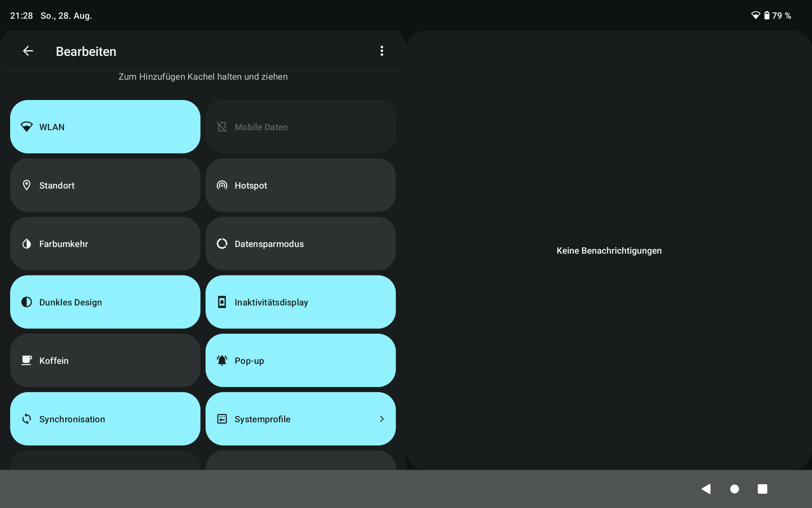
Task: Tap the Synchronisation sync arrows icon
Action: pyautogui.click(x=27, y=419)
